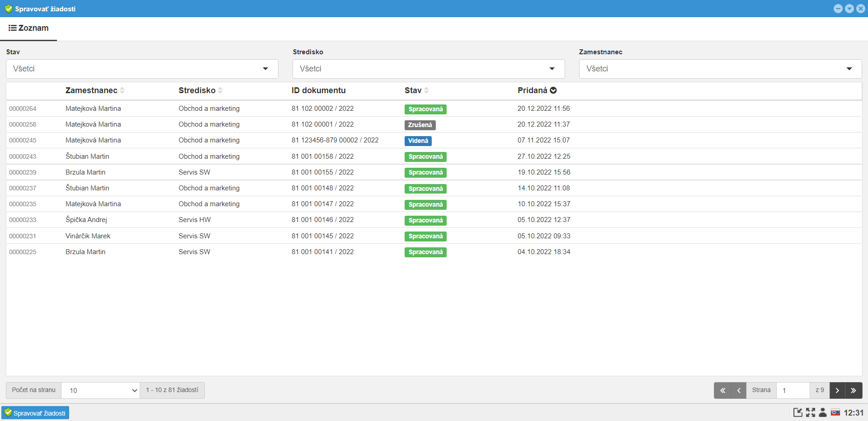Click document 81 001 00147 / 2022

(323, 204)
